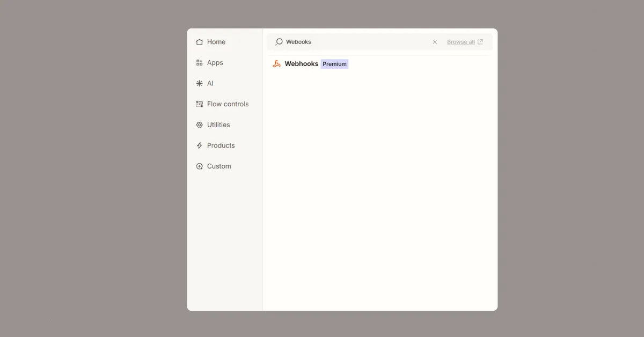The width and height of the screenshot is (644, 337).
Task: Click the search magnifier icon
Action: 279,42
